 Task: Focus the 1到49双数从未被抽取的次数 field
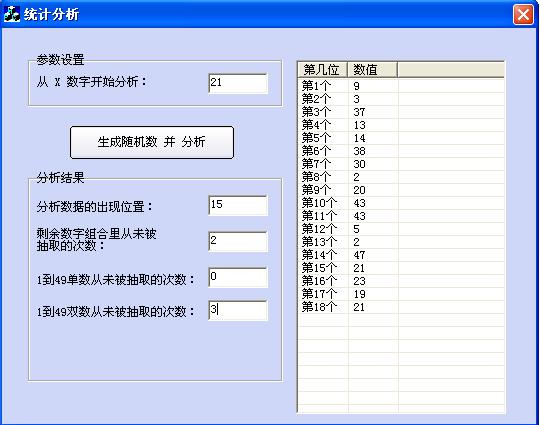[238, 310]
